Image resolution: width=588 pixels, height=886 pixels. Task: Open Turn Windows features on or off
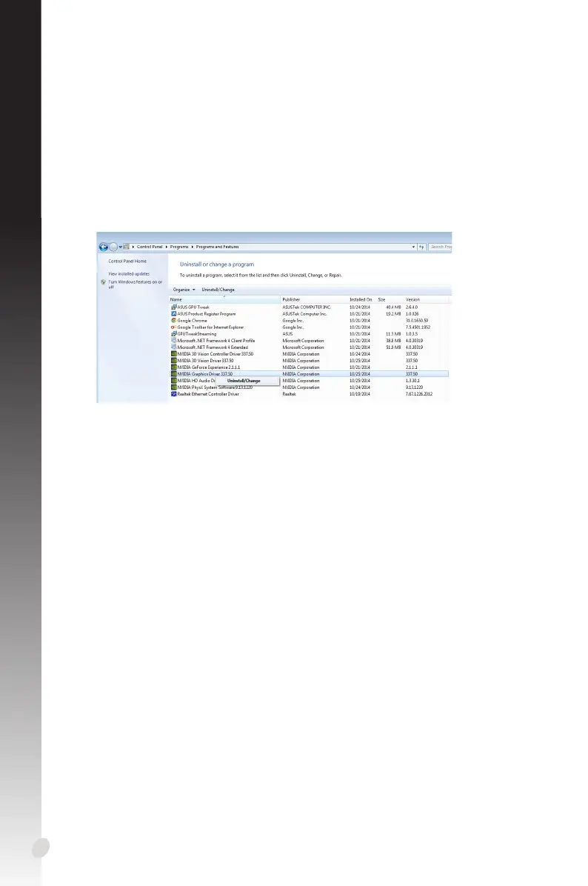[135, 284]
